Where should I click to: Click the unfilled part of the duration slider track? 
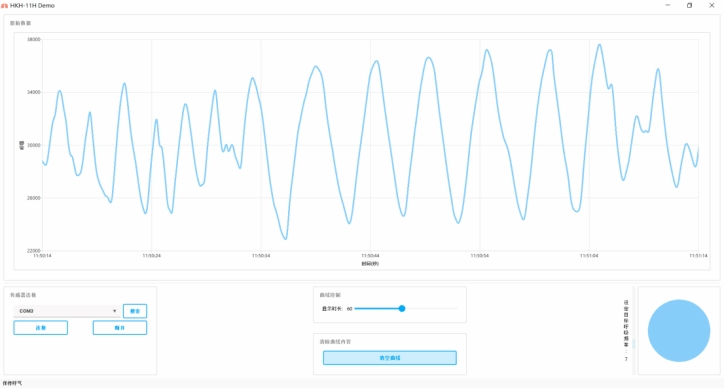pyautogui.click(x=431, y=308)
